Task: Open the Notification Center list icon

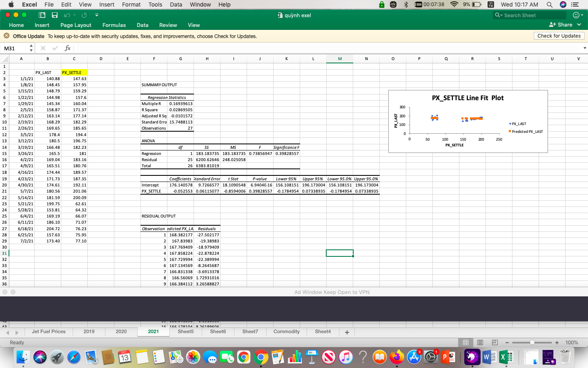Action: tap(575, 4)
